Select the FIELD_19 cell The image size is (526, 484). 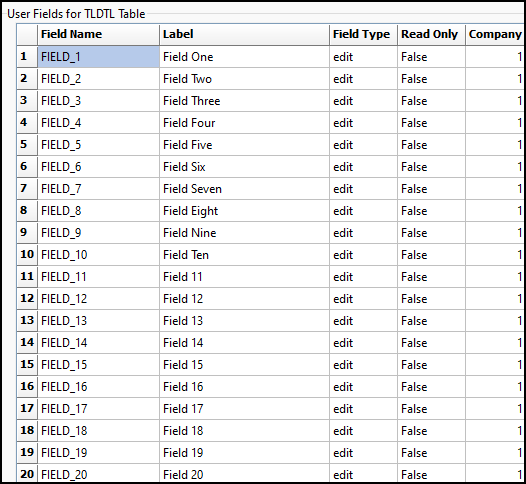98,452
